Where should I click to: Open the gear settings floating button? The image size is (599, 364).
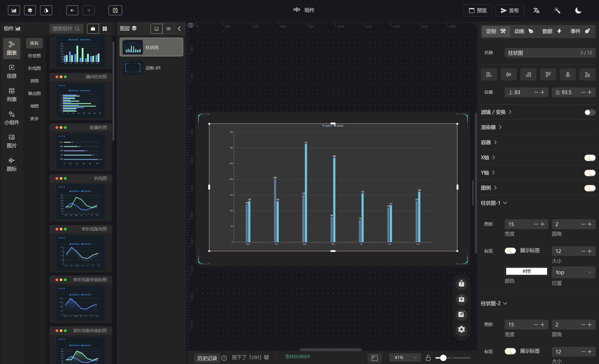point(461,329)
